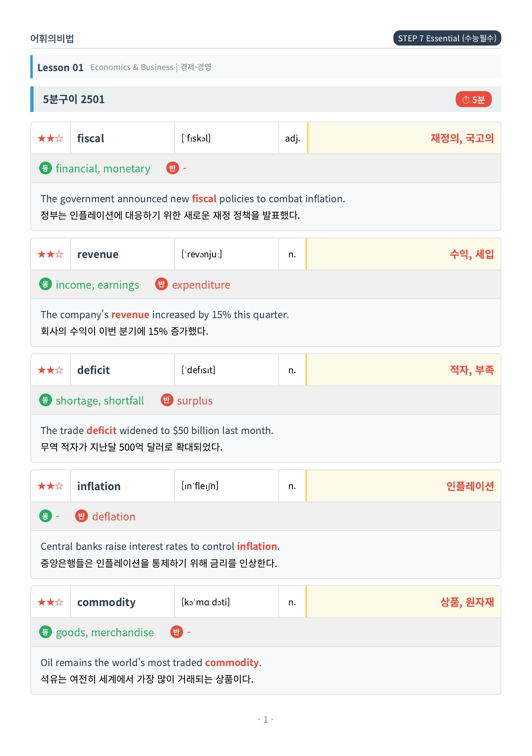The height and width of the screenshot is (756, 532).
Task: Click the red antonym badge beside deflation
Action: [x=81, y=516]
